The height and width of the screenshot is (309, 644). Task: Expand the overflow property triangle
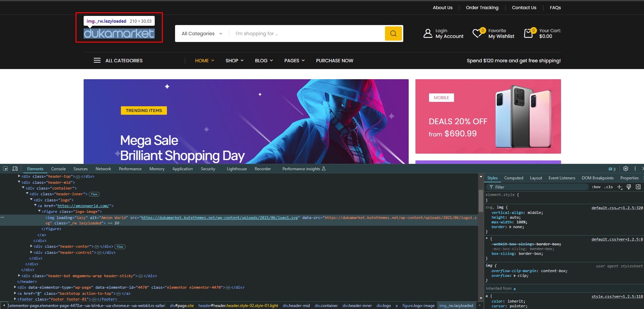point(515,276)
